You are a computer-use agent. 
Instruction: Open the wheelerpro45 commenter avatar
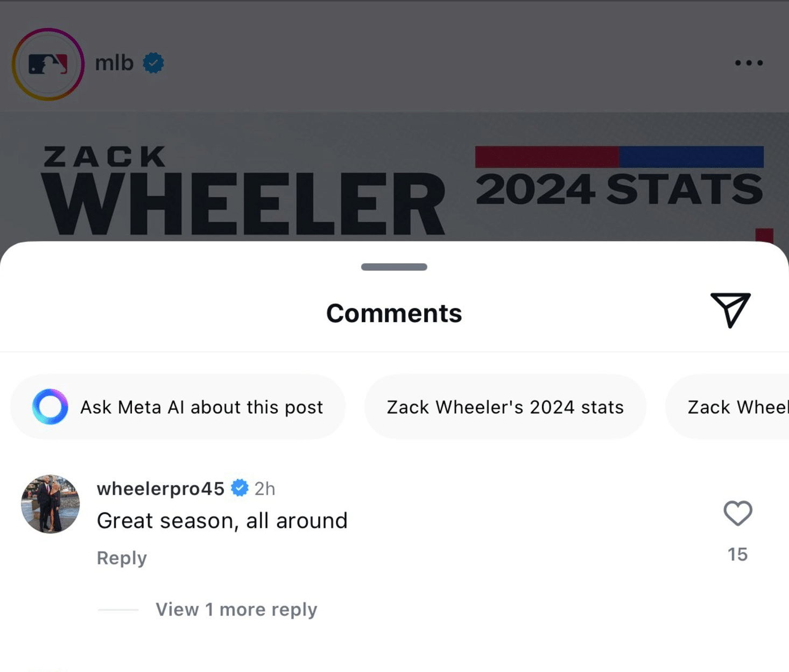pos(51,504)
